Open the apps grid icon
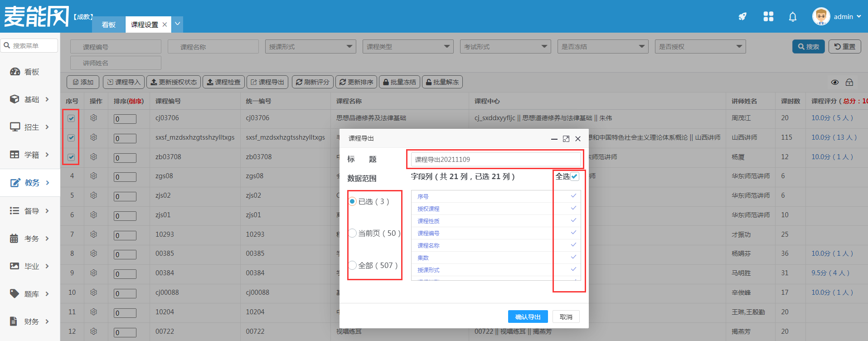 (x=768, y=17)
